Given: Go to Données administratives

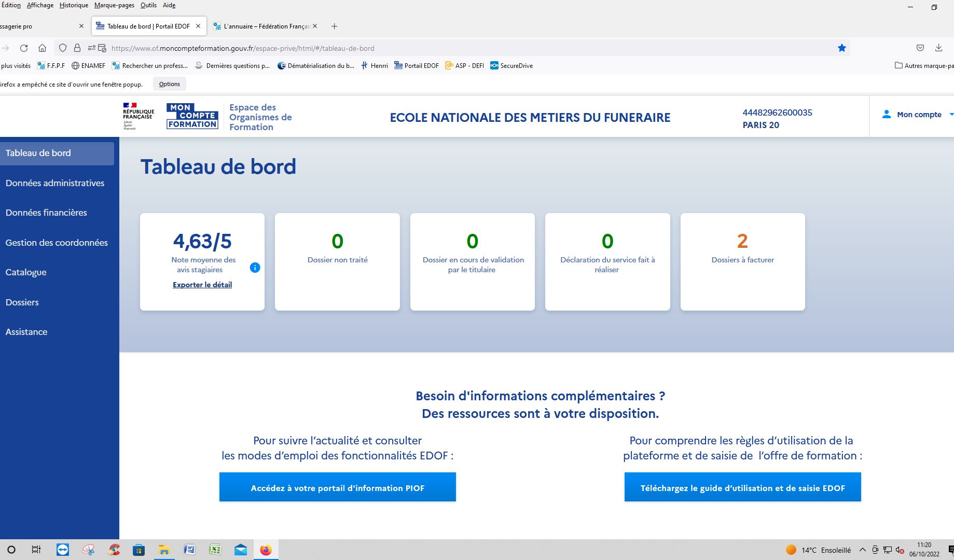Looking at the screenshot, I should coord(55,183).
